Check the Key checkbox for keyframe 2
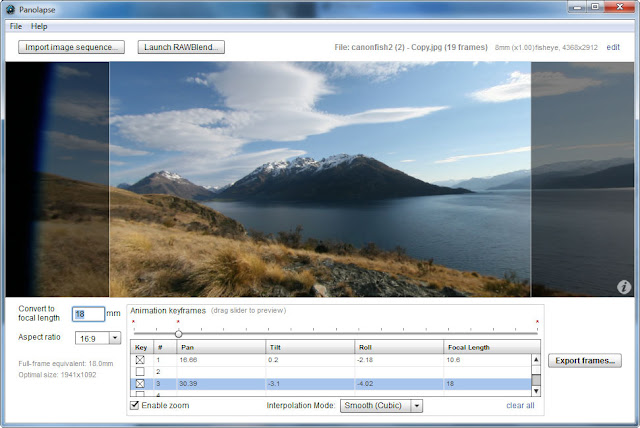 pyautogui.click(x=140, y=372)
